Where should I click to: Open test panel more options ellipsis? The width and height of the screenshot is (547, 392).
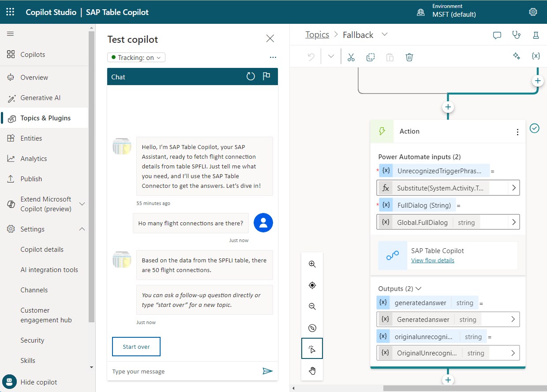coord(273,57)
